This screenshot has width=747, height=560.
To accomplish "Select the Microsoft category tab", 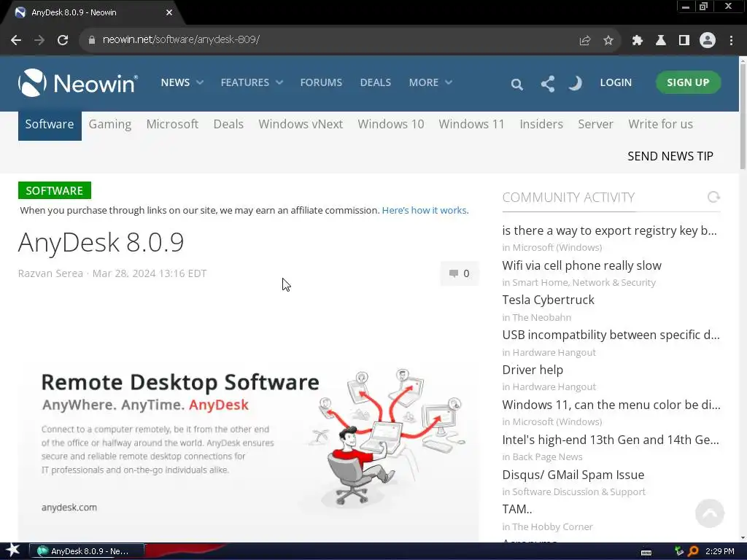I will click(x=172, y=124).
